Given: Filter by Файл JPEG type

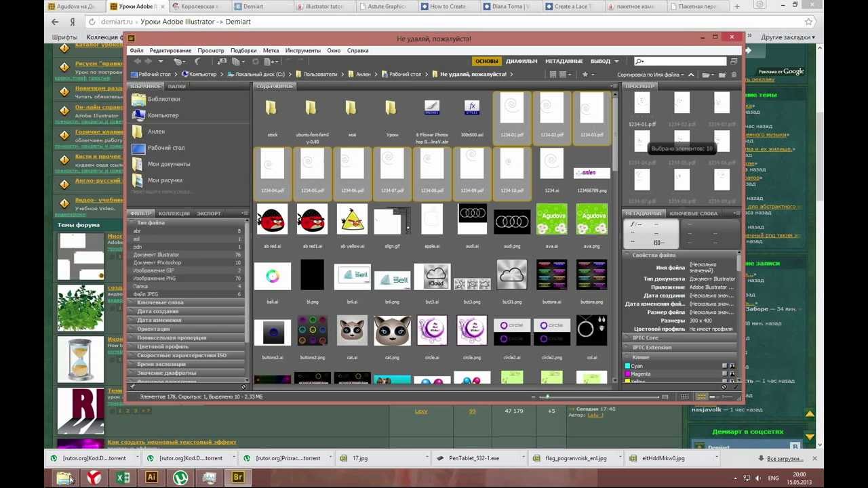Looking at the screenshot, I should [x=186, y=294].
